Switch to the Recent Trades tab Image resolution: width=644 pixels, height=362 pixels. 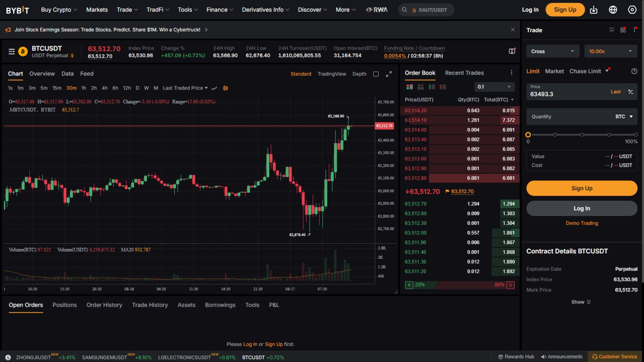(464, 73)
